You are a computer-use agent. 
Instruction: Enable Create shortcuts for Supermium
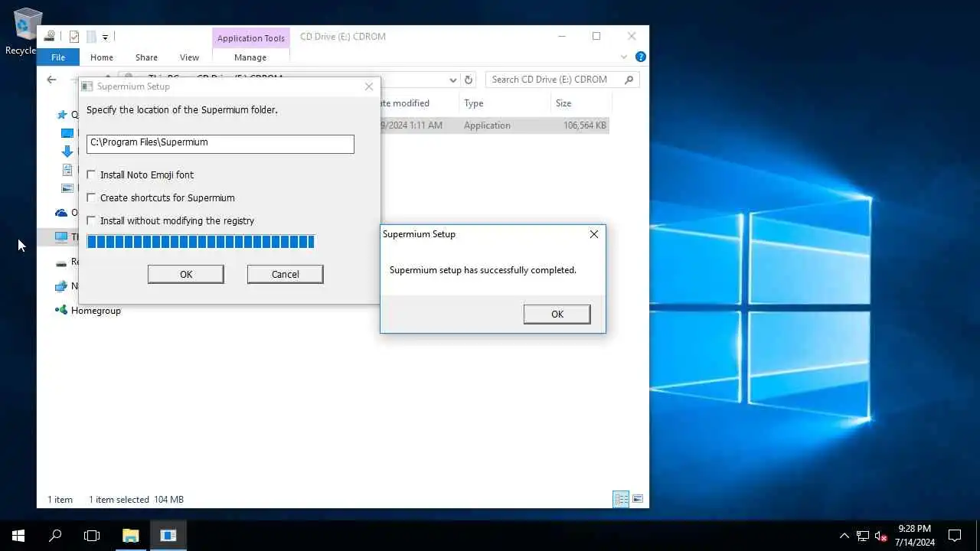click(x=92, y=197)
